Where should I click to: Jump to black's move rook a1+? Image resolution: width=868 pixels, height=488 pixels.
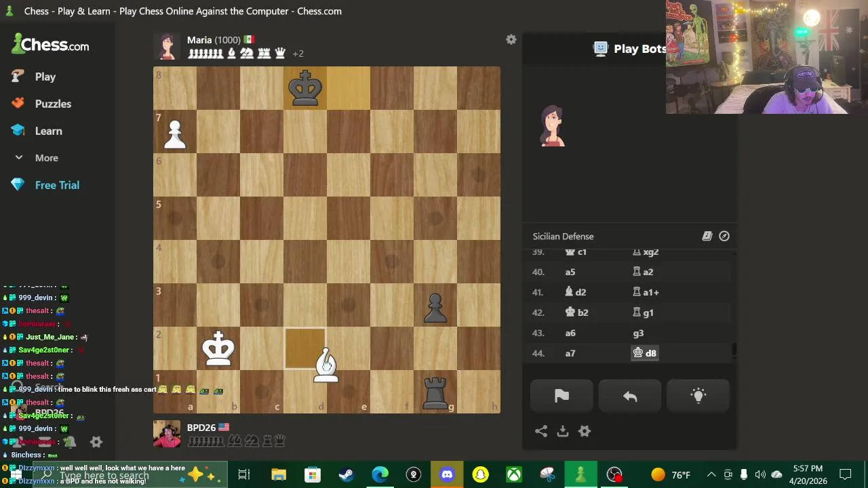pyautogui.click(x=646, y=292)
